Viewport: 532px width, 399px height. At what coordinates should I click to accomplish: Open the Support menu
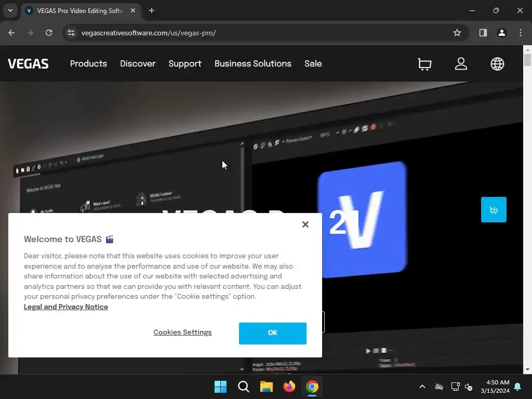(x=185, y=63)
